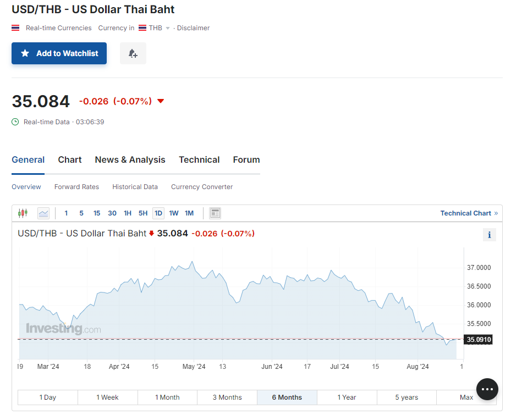The image size is (511, 420).
Task: Select the 1D chart interval
Action: click(158, 213)
